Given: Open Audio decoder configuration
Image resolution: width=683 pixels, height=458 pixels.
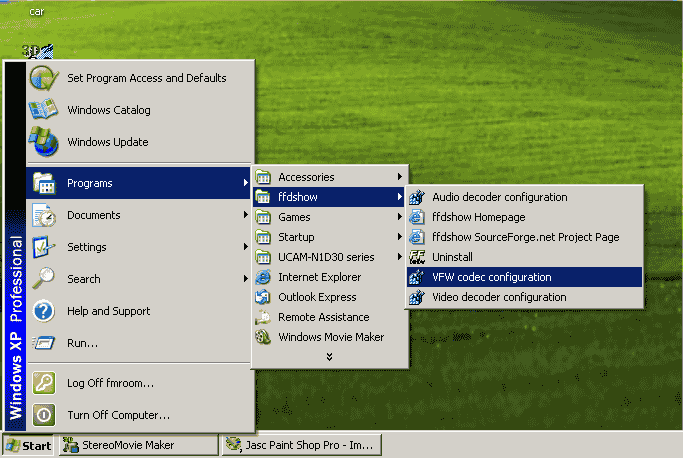Looking at the screenshot, I should point(525,197).
